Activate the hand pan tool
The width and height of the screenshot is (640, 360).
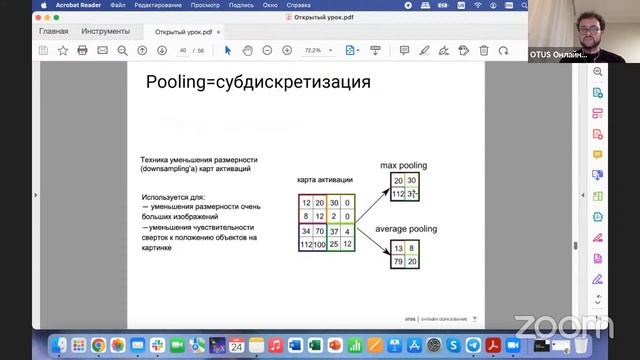click(247, 51)
